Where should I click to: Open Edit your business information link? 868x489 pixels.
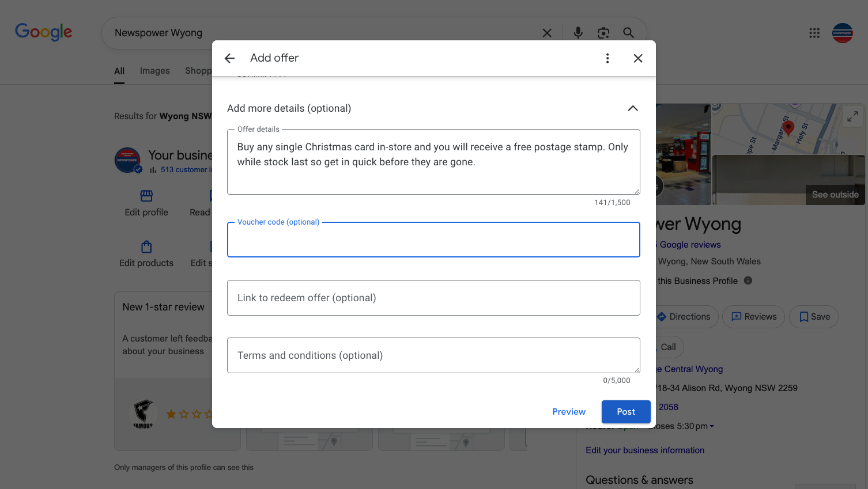(645, 450)
